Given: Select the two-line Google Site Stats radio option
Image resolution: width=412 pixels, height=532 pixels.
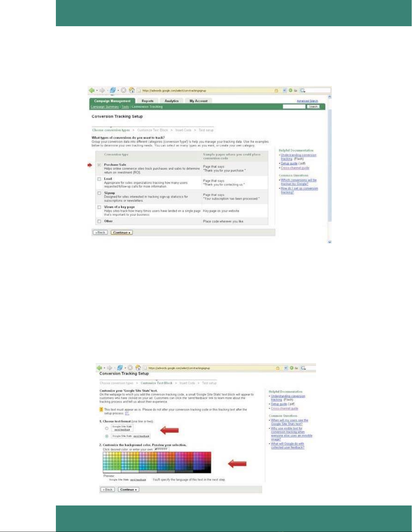Looking at the screenshot, I should pyautogui.click(x=107, y=428).
